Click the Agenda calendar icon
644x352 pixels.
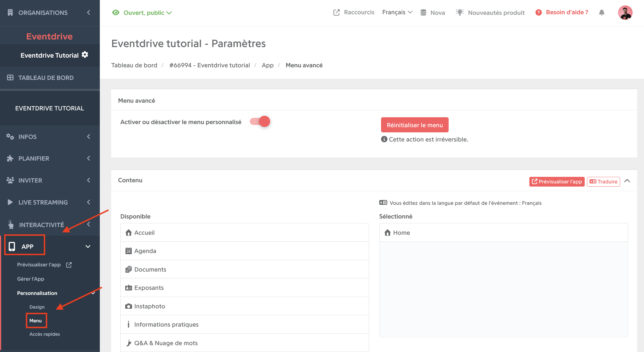tap(129, 251)
